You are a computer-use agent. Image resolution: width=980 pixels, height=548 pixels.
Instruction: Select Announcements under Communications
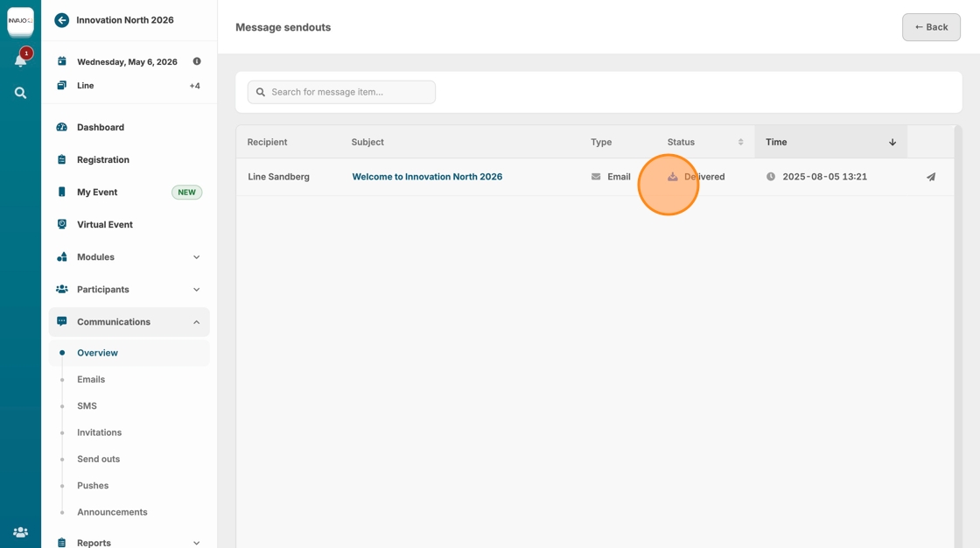[113, 512]
